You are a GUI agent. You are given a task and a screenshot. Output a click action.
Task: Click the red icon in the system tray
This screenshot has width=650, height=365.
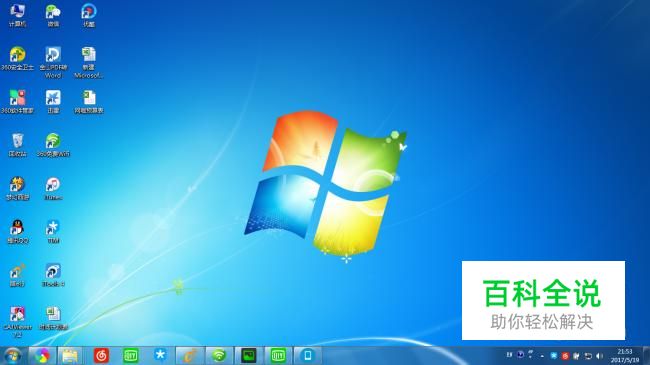tap(565, 356)
